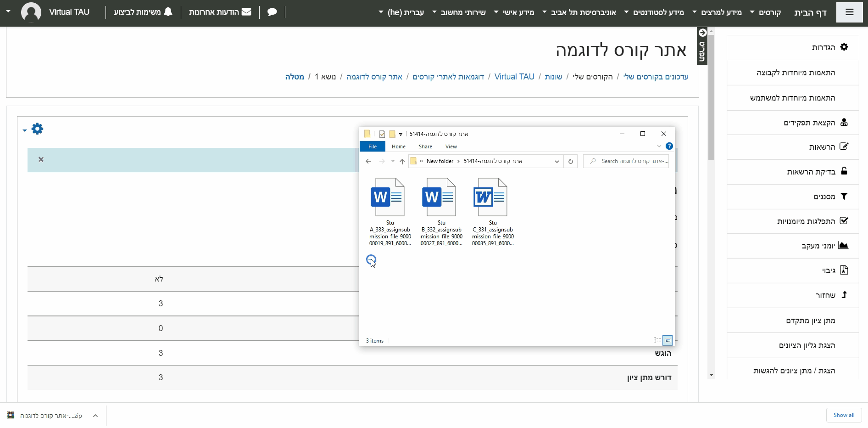This screenshot has width=868, height=428.
Task: Click the upload arrow icon next to שחזור
Action: pyautogui.click(x=844, y=295)
